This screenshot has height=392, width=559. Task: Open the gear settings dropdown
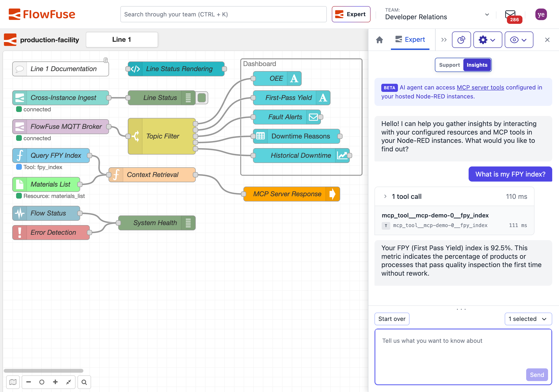487,40
